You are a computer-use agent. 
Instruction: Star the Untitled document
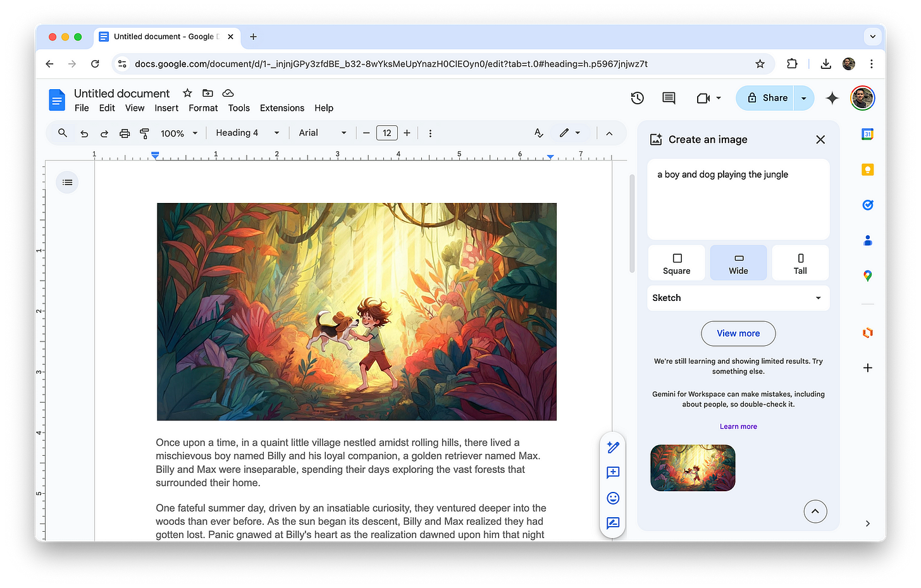tap(187, 93)
